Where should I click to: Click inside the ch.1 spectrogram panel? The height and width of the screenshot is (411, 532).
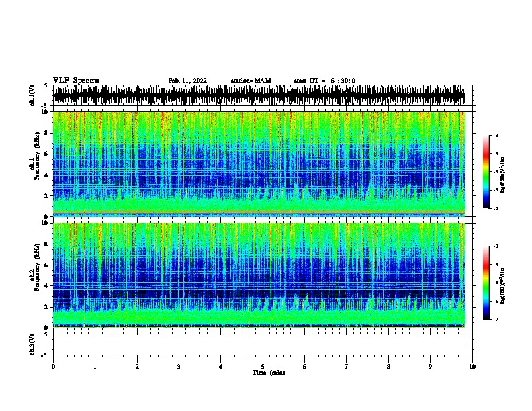(x=259, y=164)
